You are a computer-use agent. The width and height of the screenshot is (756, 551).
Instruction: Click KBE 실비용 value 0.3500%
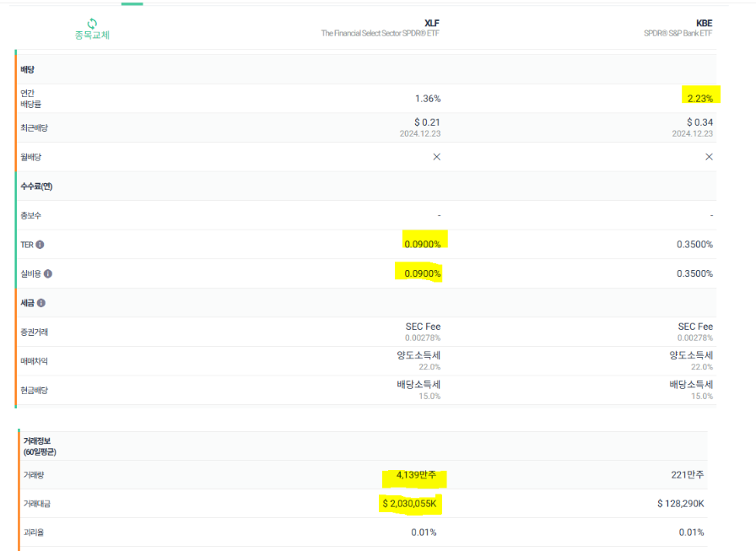click(x=694, y=274)
